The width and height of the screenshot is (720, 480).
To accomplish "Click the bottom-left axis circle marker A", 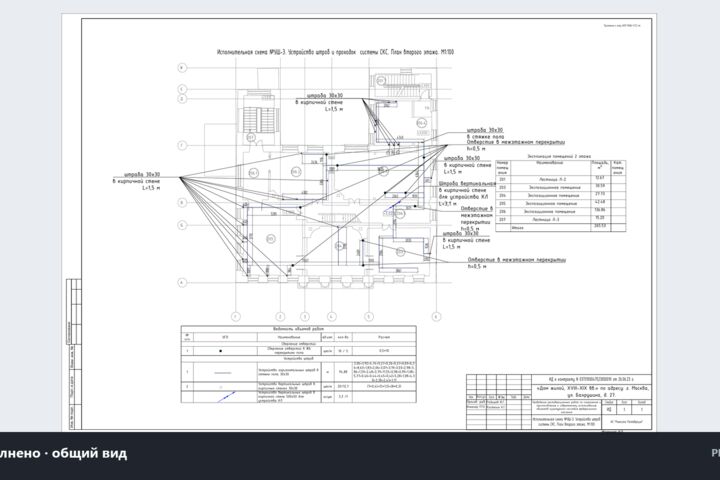I will tap(182, 282).
